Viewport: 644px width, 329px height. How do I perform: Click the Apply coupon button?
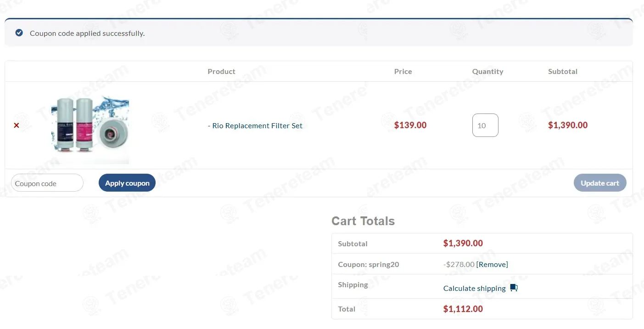127,183
